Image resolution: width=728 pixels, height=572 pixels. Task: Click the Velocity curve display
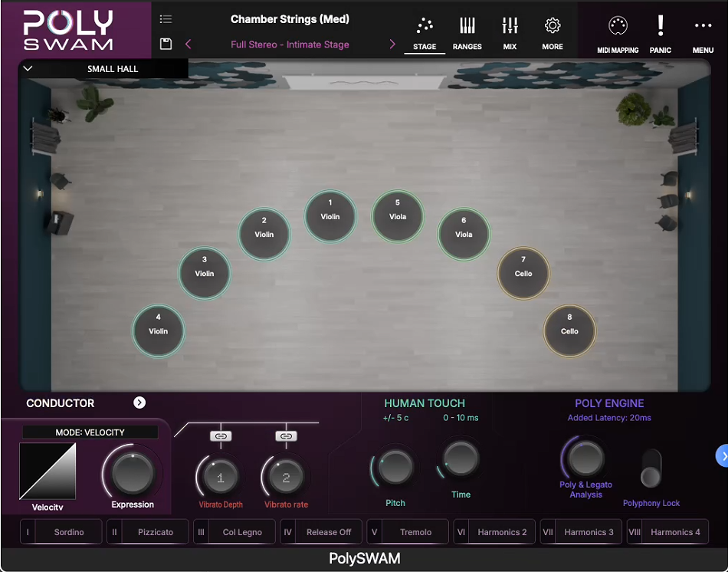coord(48,471)
